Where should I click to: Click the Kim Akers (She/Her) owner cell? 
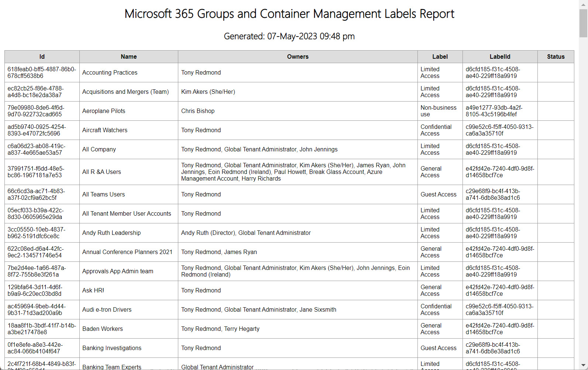click(298, 92)
